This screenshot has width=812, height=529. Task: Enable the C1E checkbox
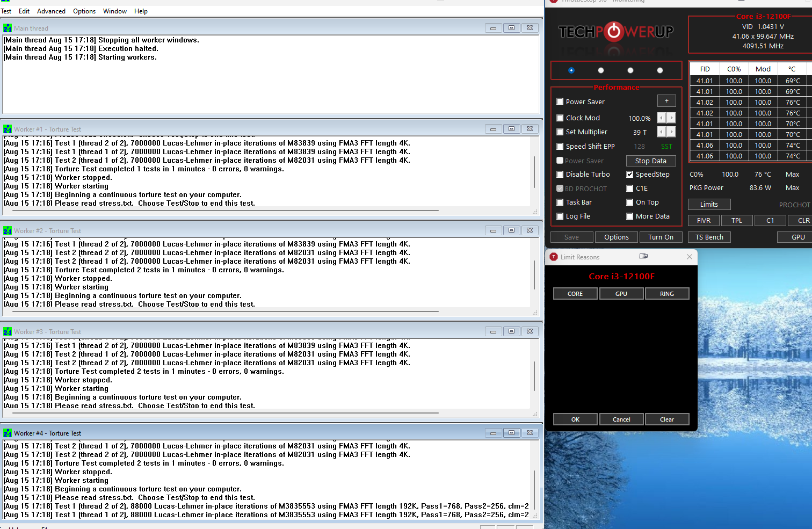pyautogui.click(x=630, y=188)
